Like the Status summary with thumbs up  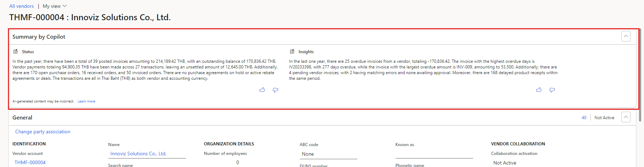[262, 90]
